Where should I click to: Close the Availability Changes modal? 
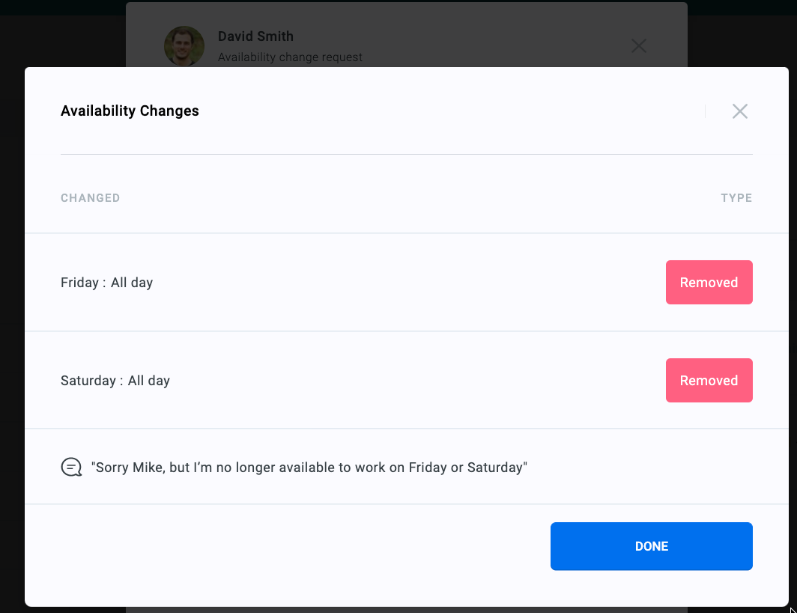click(740, 111)
